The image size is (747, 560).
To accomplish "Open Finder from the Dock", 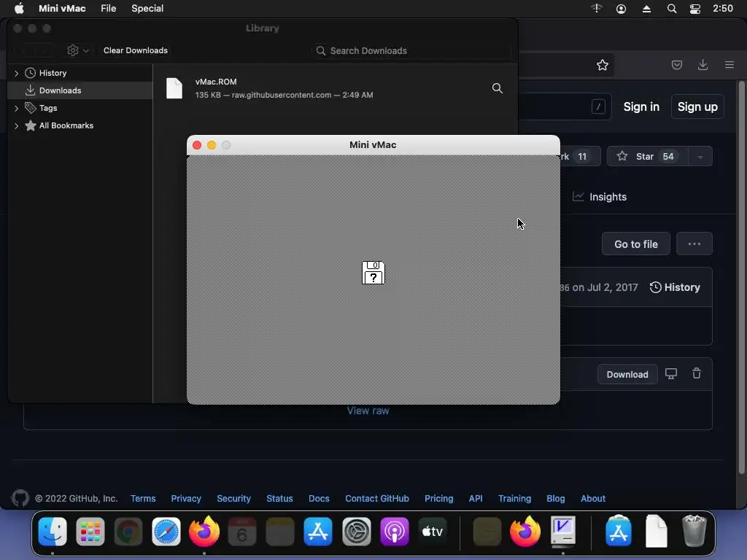I will (x=53, y=531).
